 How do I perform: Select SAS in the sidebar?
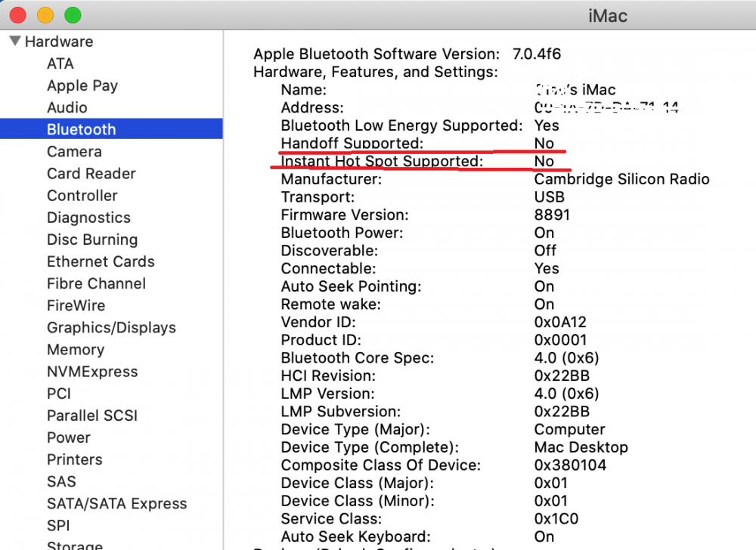[x=62, y=481]
